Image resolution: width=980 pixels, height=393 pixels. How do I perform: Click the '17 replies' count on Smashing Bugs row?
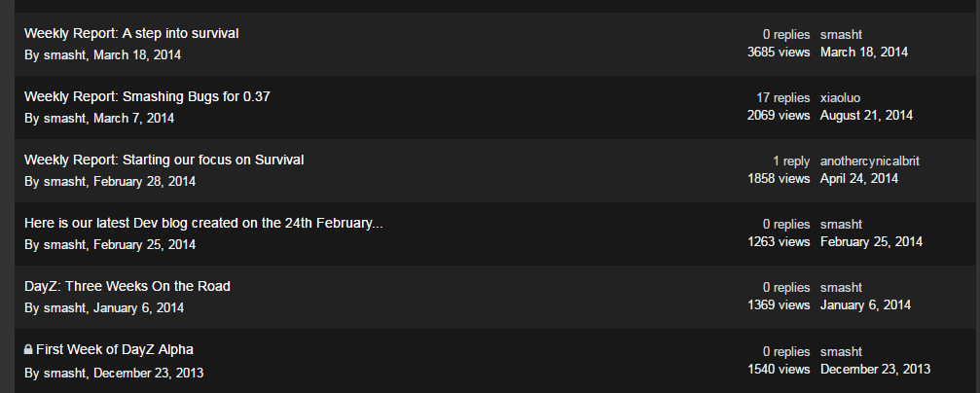(x=783, y=98)
